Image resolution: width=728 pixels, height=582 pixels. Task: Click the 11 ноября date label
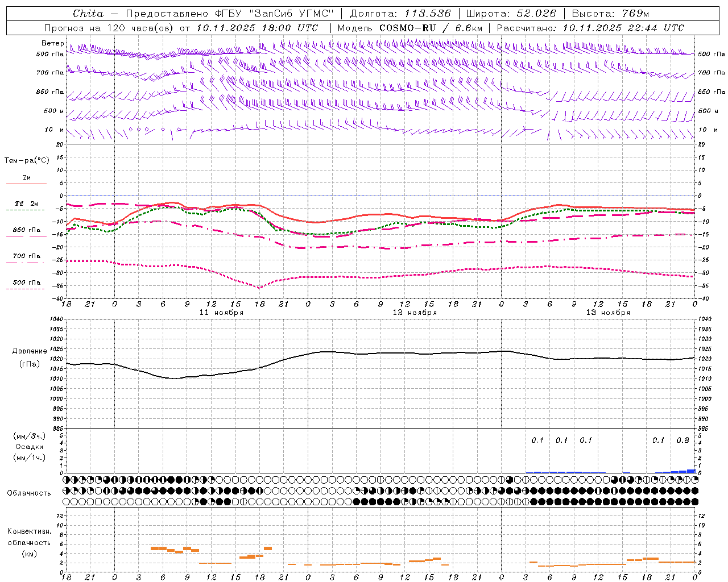click(x=221, y=313)
